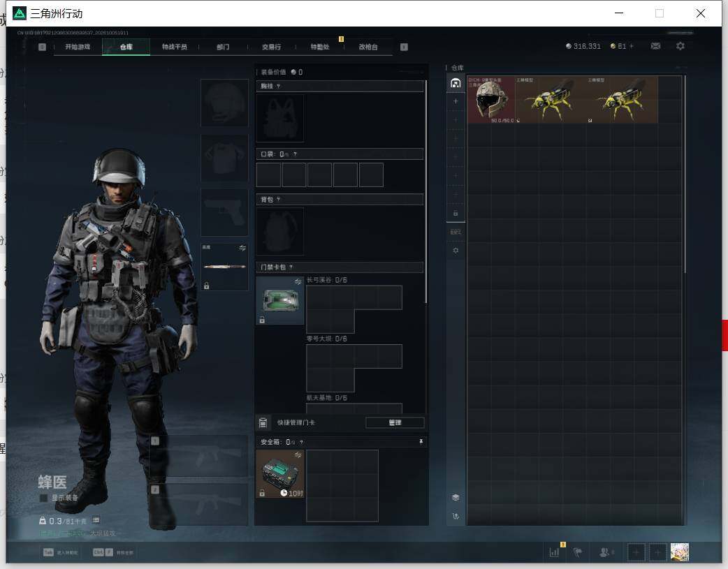Switch to the 交易行 tab
The height and width of the screenshot is (569, 728).
point(271,47)
